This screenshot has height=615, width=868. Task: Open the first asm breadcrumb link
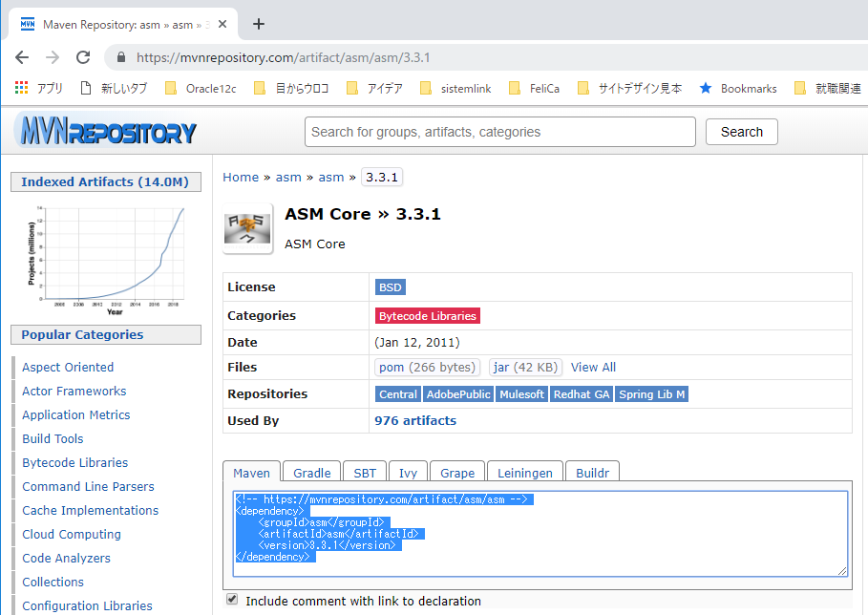pos(288,177)
